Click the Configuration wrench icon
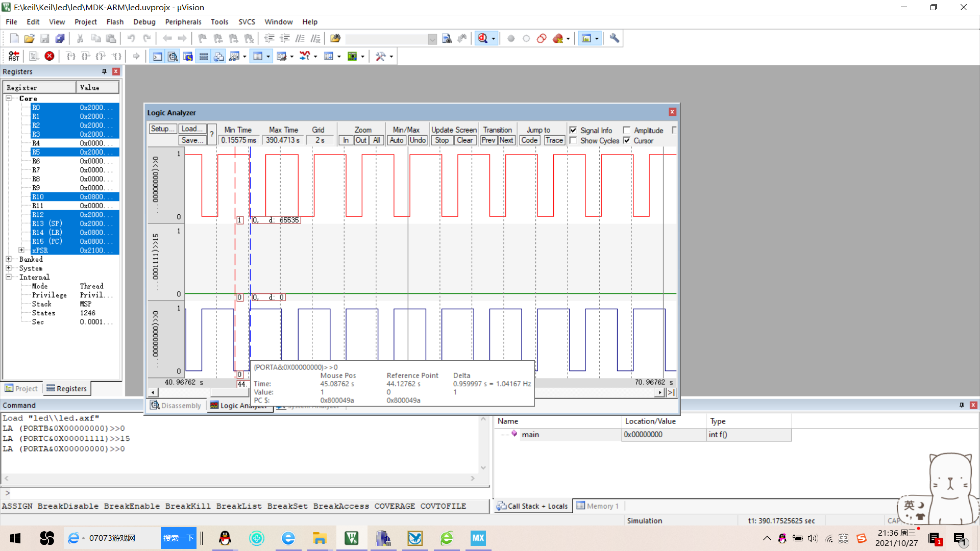Image resolution: width=980 pixels, height=551 pixels. [615, 38]
